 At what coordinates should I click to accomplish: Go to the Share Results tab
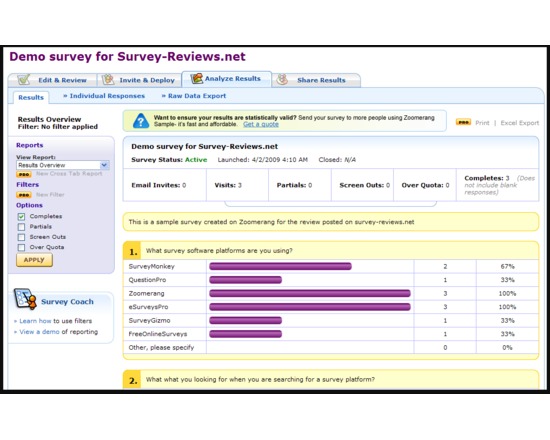coord(316,80)
